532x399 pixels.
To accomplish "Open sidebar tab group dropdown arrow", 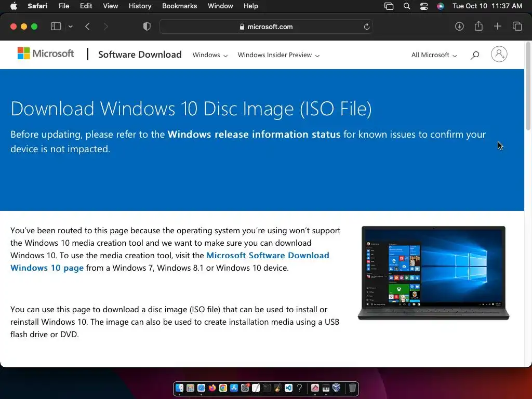I will [x=70, y=26].
